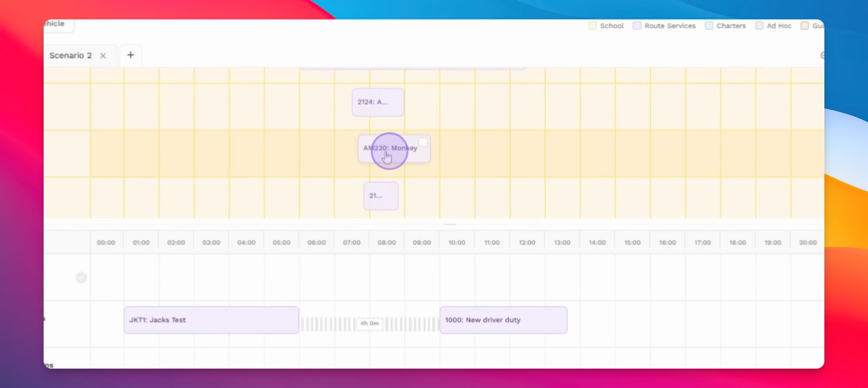Click the 03:00 time label
This screenshot has height=388, width=868.
(x=211, y=242)
